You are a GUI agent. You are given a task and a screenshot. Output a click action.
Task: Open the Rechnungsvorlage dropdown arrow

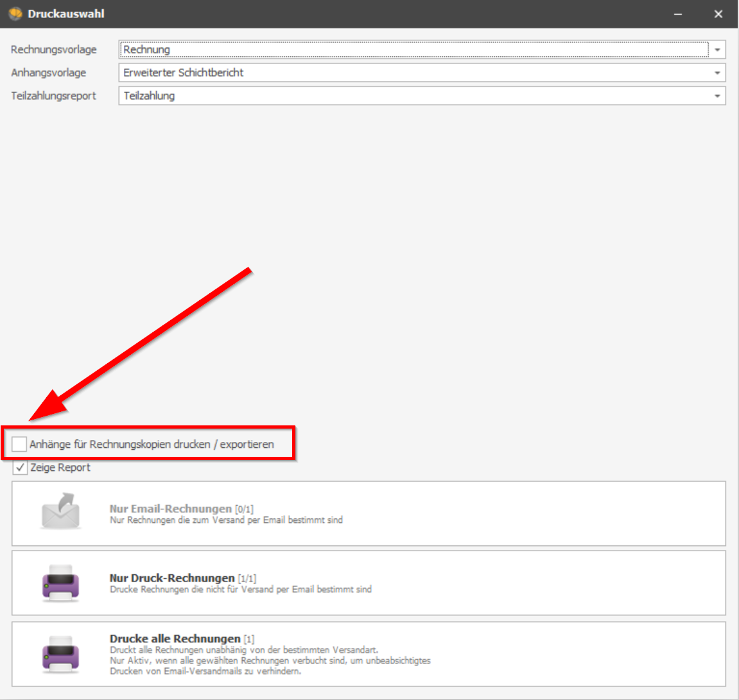click(717, 49)
